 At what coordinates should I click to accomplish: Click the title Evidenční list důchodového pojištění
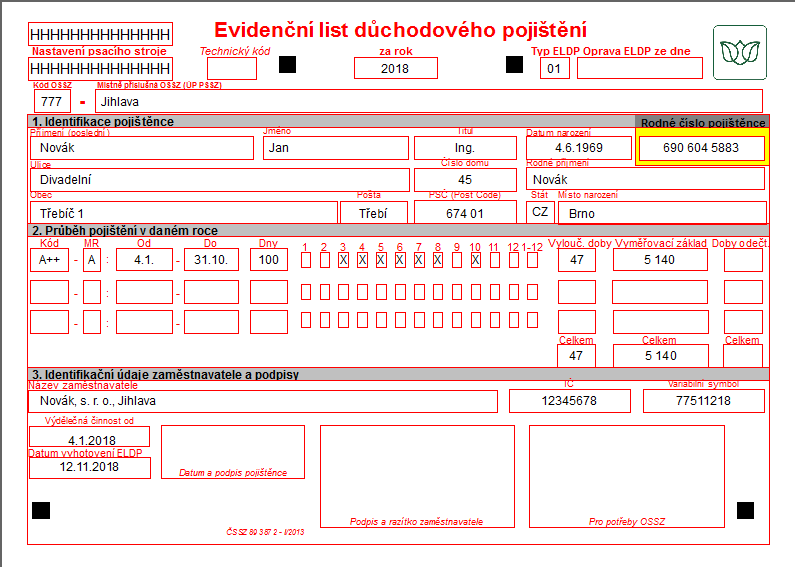(x=401, y=30)
